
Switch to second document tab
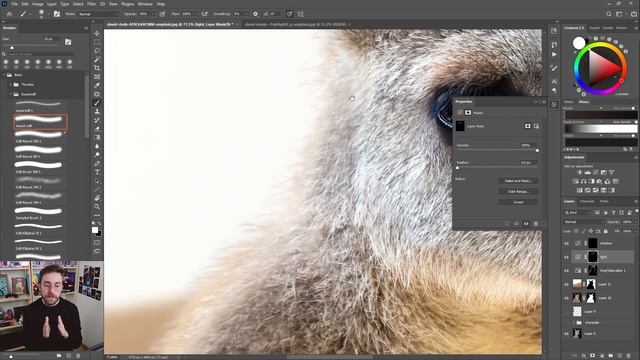tap(296, 24)
